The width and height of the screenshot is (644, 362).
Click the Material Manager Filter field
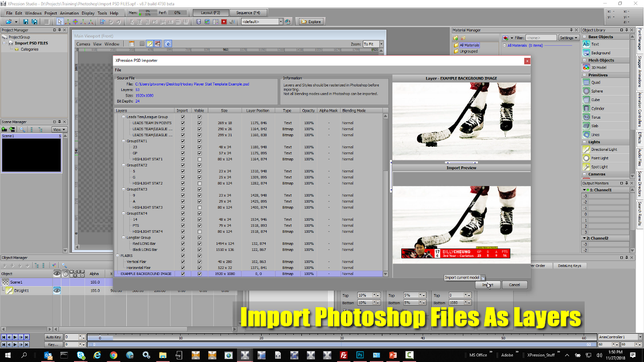click(x=541, y=38)
